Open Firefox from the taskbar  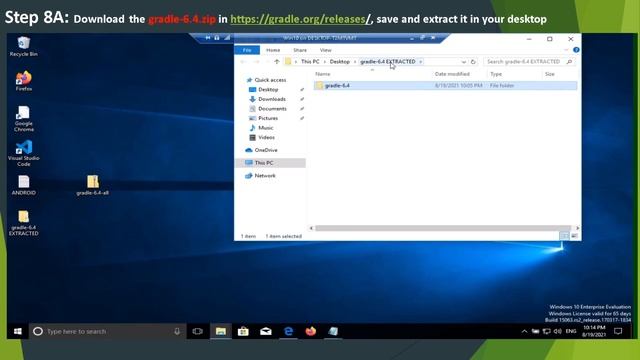click(311, 331)
